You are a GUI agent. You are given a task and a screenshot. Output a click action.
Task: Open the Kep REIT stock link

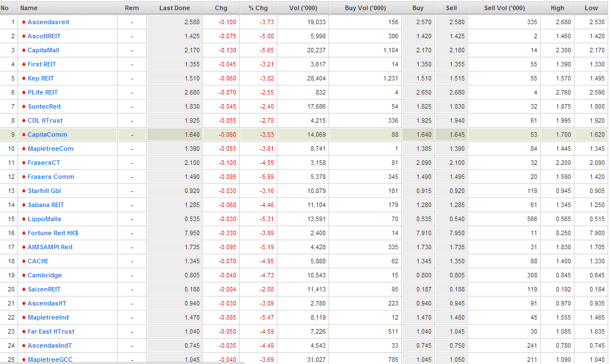[41, 78]
